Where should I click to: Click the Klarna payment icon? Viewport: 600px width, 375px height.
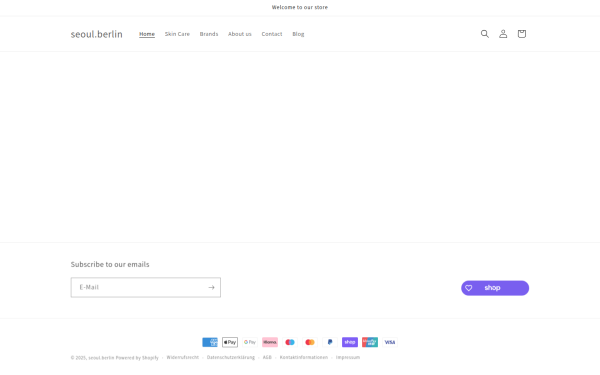pos(270,342)
